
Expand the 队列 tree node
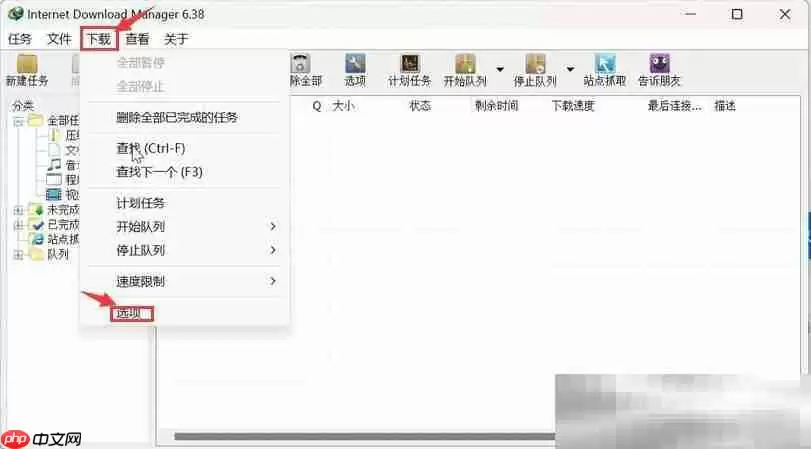pos(19,255)
